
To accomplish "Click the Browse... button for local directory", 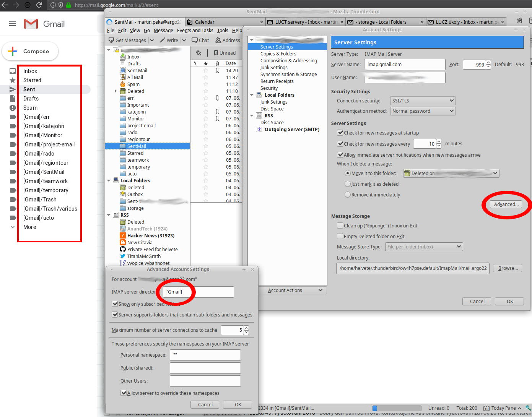I will coord(508,268).
